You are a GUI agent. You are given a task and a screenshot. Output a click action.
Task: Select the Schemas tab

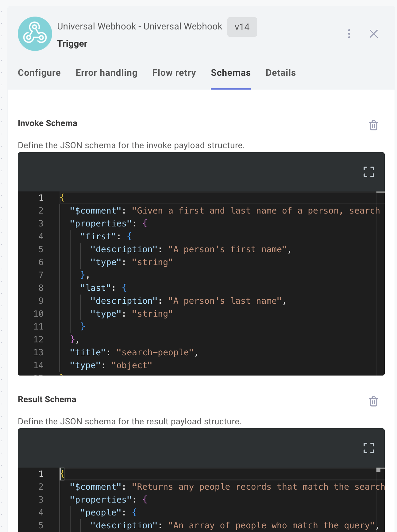(230, 73)
